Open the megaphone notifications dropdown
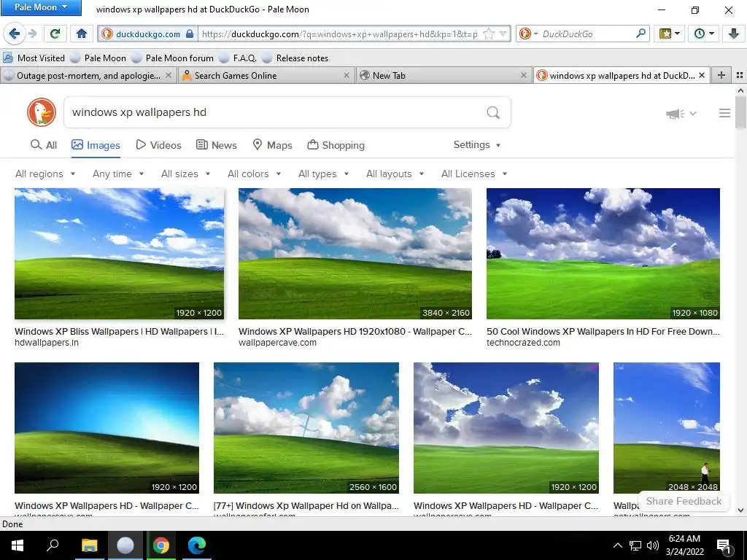 point(681,113)
